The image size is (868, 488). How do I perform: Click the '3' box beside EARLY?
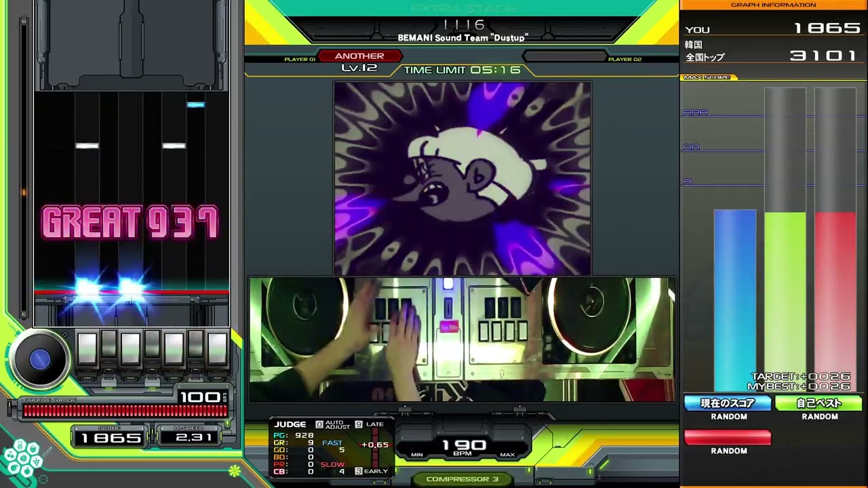tap(359, 471)
